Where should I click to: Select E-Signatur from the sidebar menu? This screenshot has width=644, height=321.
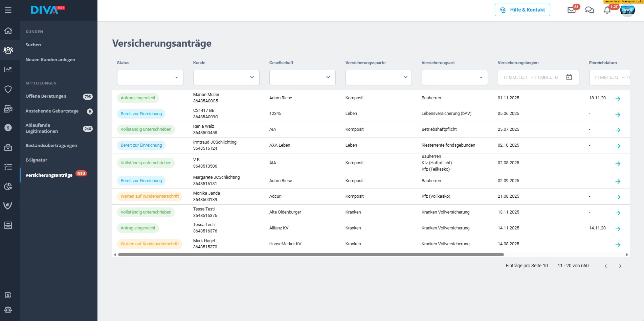36,160
